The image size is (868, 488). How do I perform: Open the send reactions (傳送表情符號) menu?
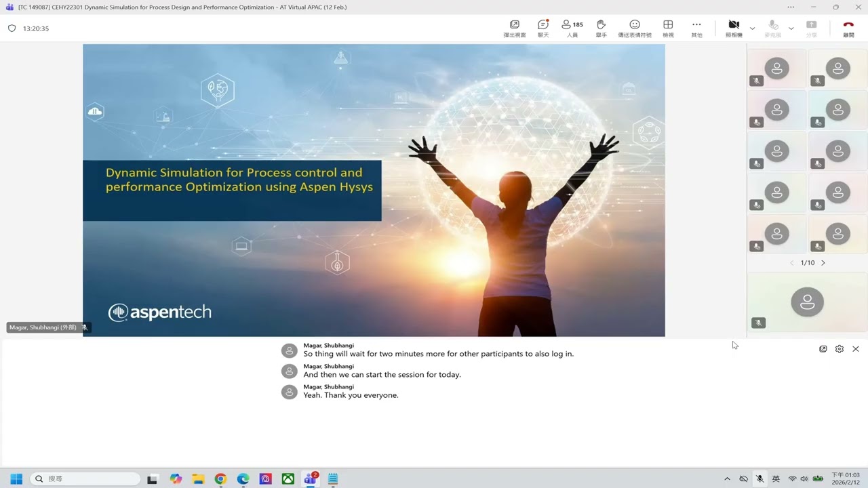pos(635,28)
